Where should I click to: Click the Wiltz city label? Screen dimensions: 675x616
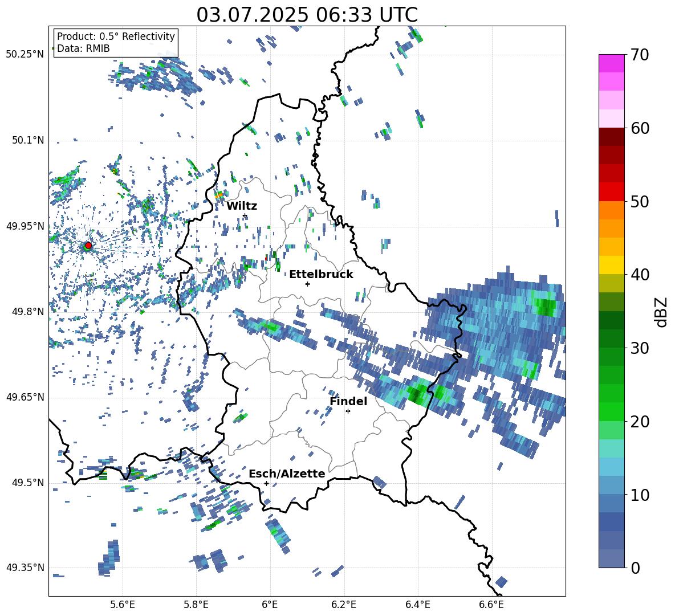tap(242, 206)
